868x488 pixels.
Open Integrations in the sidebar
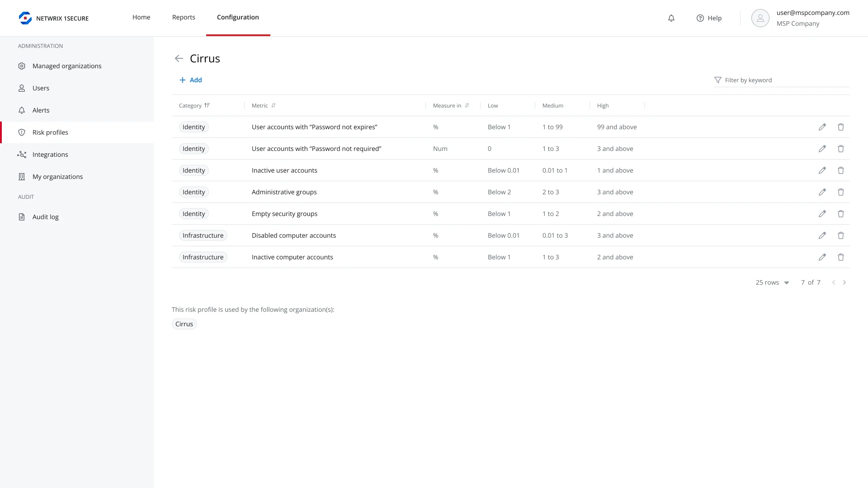(x=77, y=155)
